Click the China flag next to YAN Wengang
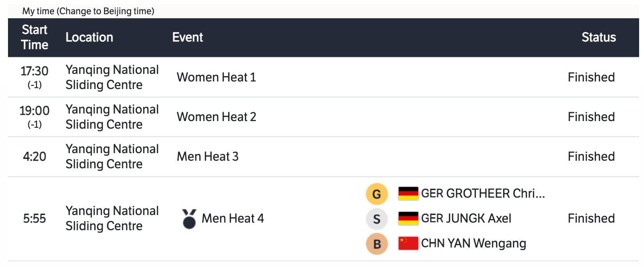The height and width of the screenshot is (268, 644). (408, 244)
